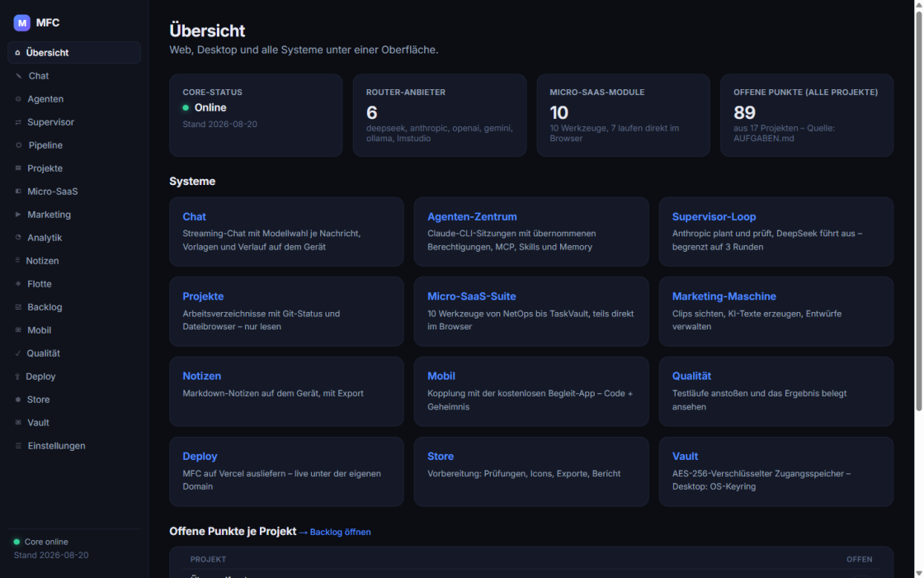
Task: Click the green Core online indicator dot
Action: (x=16, y=542)
